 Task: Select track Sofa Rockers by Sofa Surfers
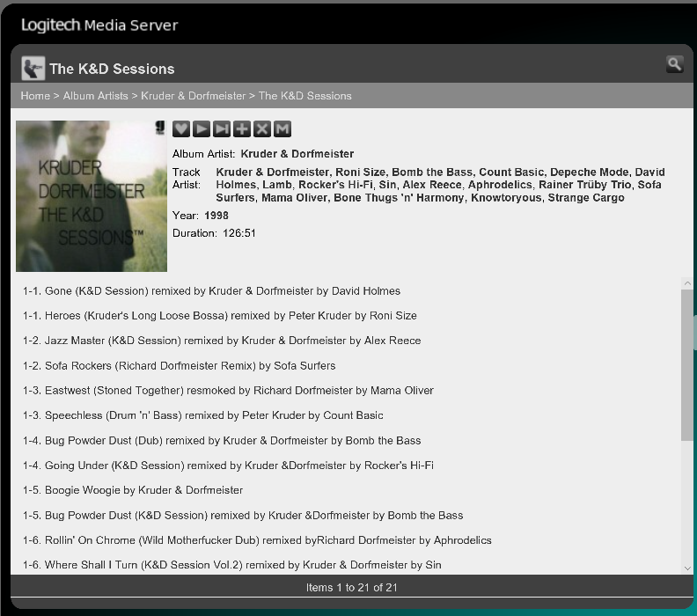point(179,366)
